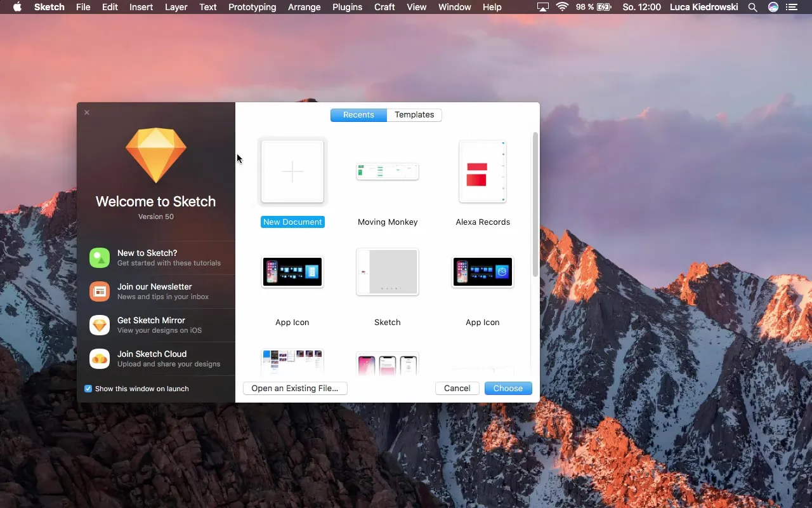Screen dimensions: 812x508
Task: Open the Prototyping menu
Action: pyautogui.click(x=252, y=7)
